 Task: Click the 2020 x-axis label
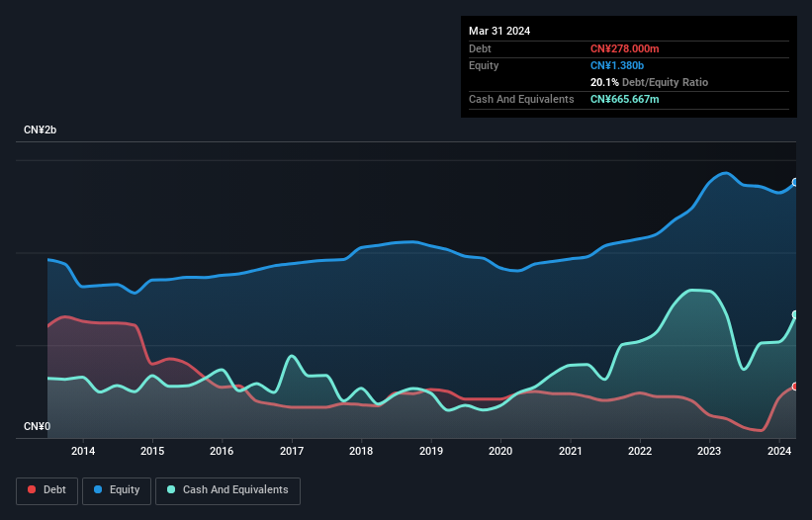click(500, 451)
